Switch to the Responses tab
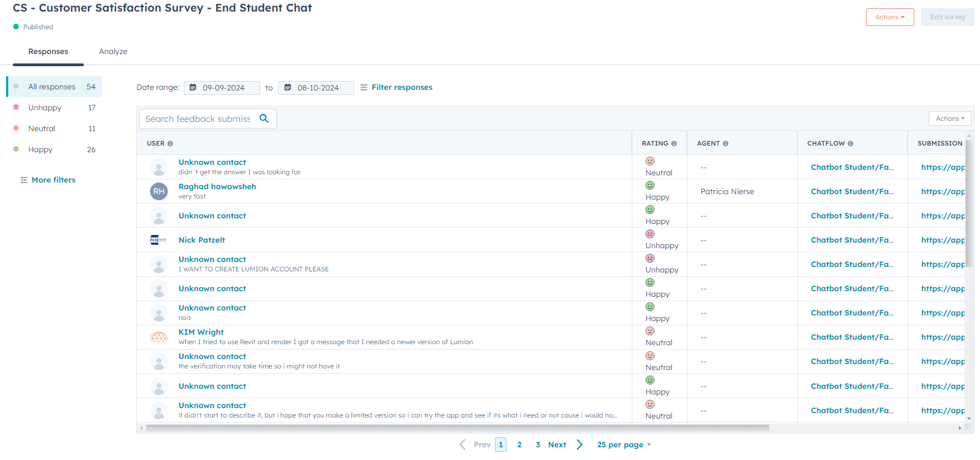Viewport: 980px width, 460px height. coord(49,51)
